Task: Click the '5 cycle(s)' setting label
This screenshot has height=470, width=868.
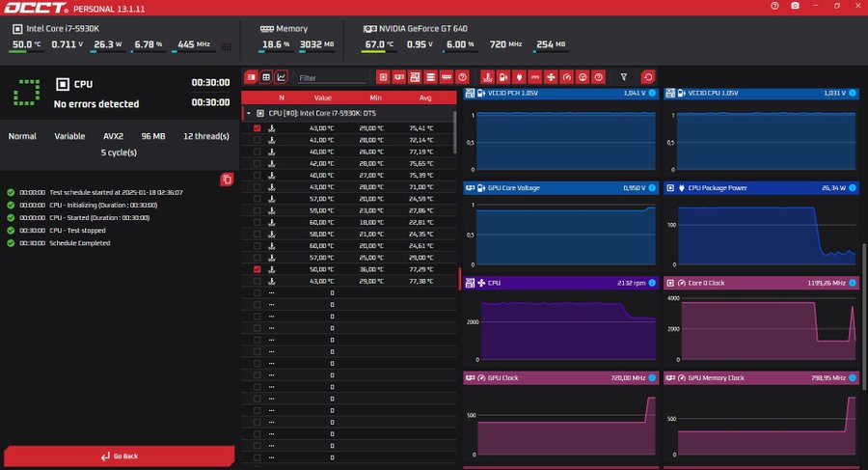Action: (119, 152)
